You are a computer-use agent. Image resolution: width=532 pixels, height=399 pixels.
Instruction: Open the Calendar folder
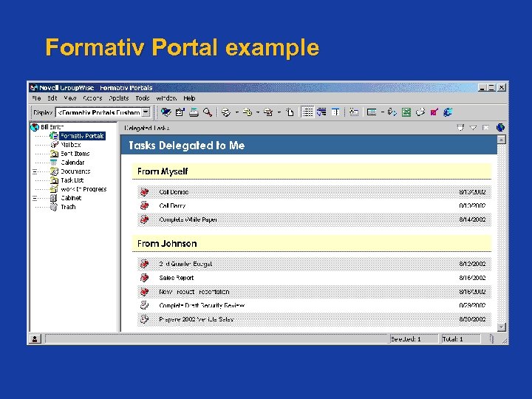click(x=72, y=162)
